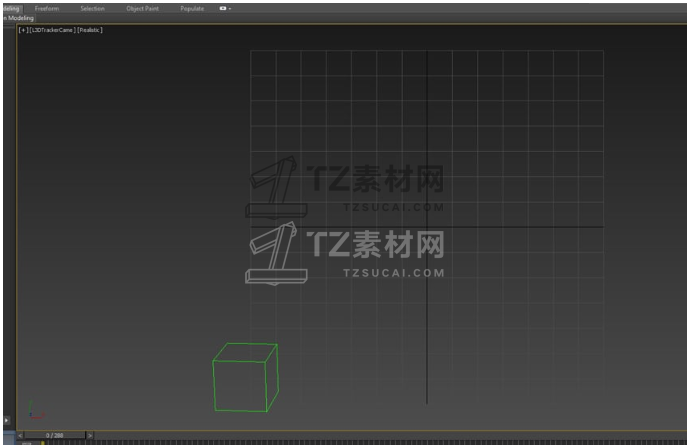Open the Realistic shading viewport menu

point(90,30)
